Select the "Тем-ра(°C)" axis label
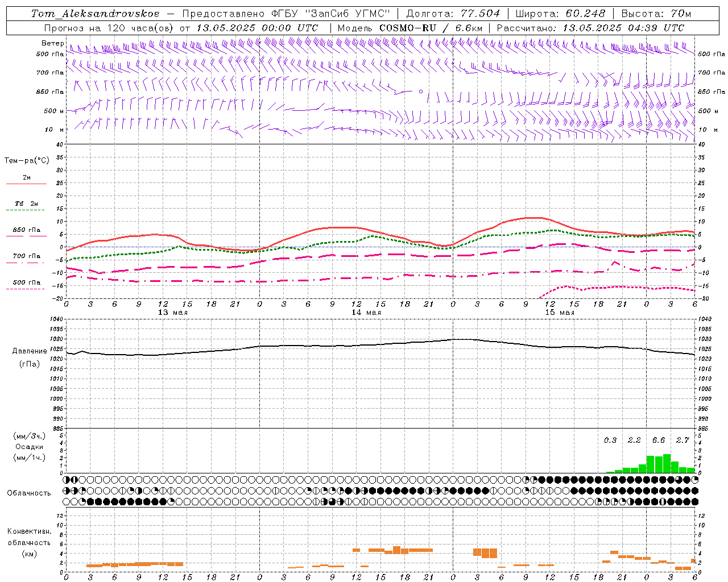The height and width of the screenshot is (582, 728). click(x=27, y=160)
